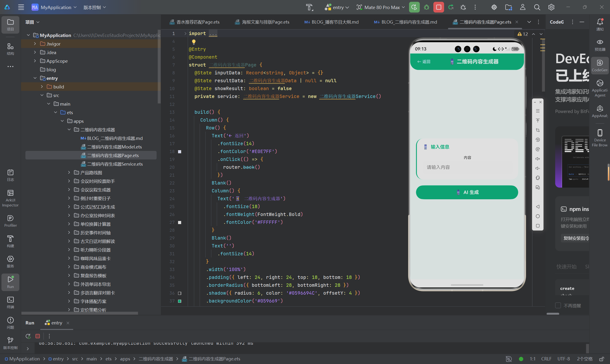Image resolution: width=610 pixels, height=364 pixels.
Task: Open ArkUI Inspector panel
Action: pos(10,198)
